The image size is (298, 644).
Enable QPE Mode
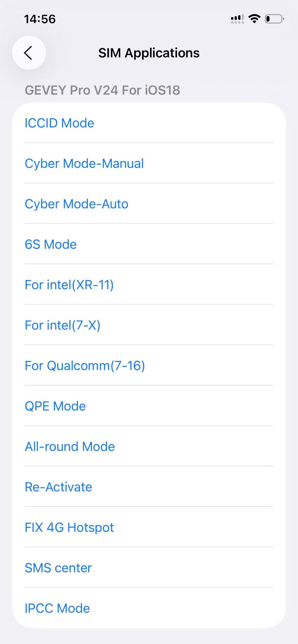click(55, 406)
